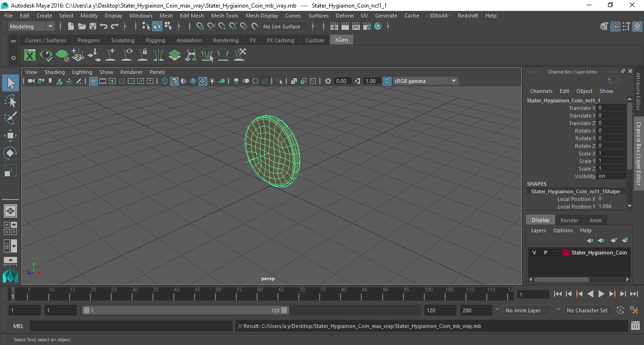Toggle playback P of Stater_Hygiainon_Coin layer
Image resolution: width=644 pixels, height=345 pixels.
545,253
